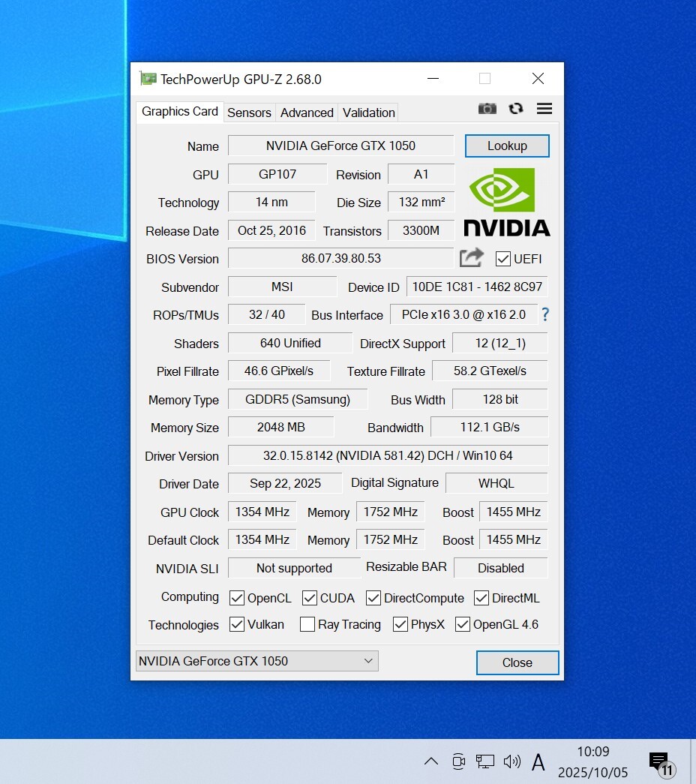Switch to the Sensors tab

[249, 113]
